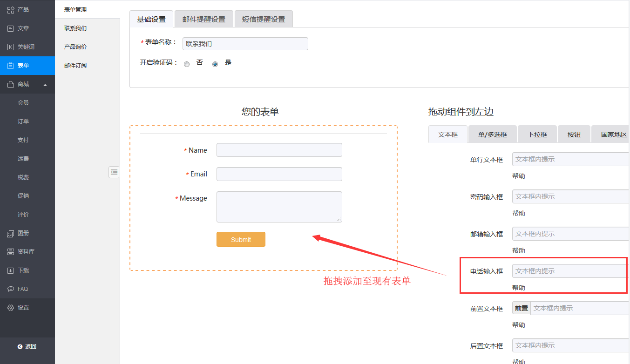Image resolution: width=630 pixels, height=364 pixels.
Task: Switch to the 下拉框 component tab
Action: 537,135
